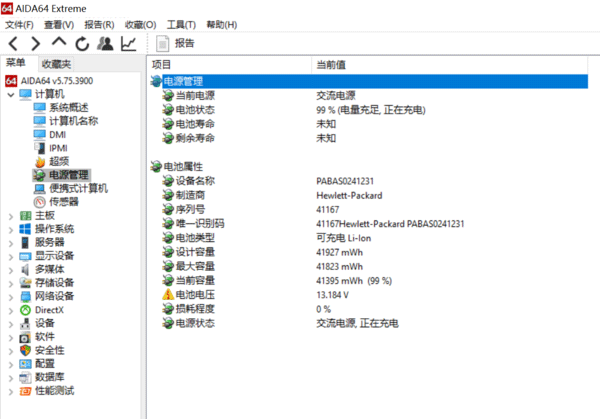Image resolution: width=600 pixels, height=419 pixels.
Task: Switch to the 菜单 tab
Action: click(x=16, y=63)
